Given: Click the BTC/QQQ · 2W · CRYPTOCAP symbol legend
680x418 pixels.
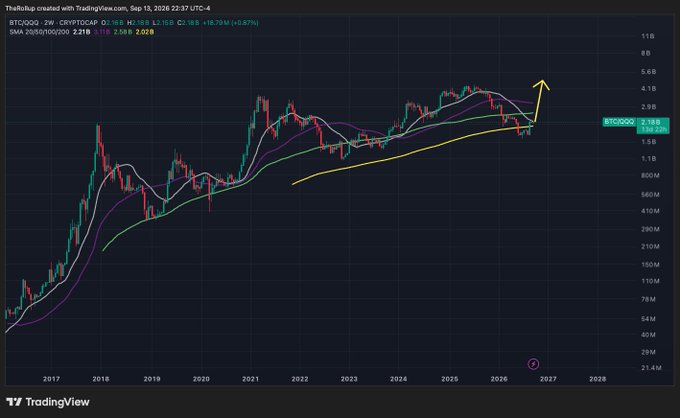Looking at the screenshot, I should 53,23.
